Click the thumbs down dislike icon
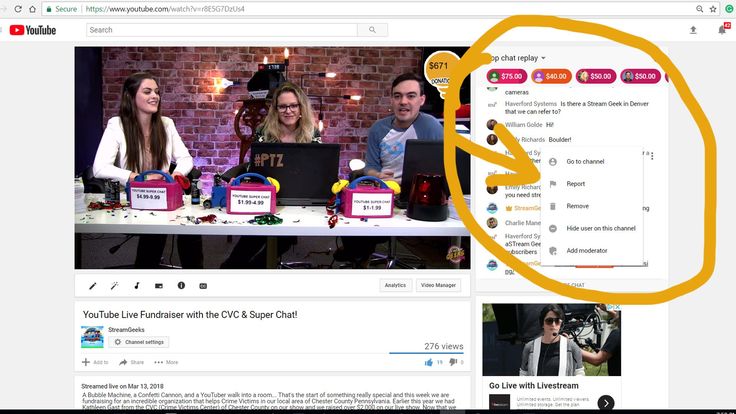This screenshot has width=736, height=414. click(x=453, y=362)
